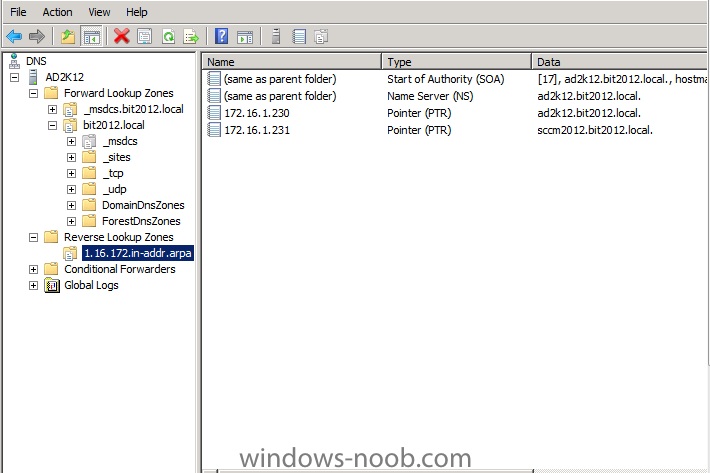Sort by the Data column header
Screen dimensions: 710x473
pos(620,62)
